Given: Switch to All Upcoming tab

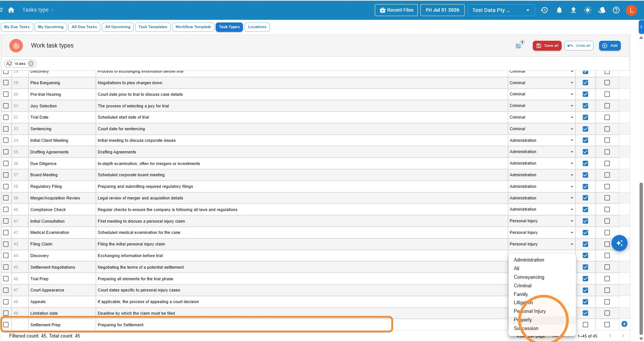Looking at the screenshot, I should (118, 27).
